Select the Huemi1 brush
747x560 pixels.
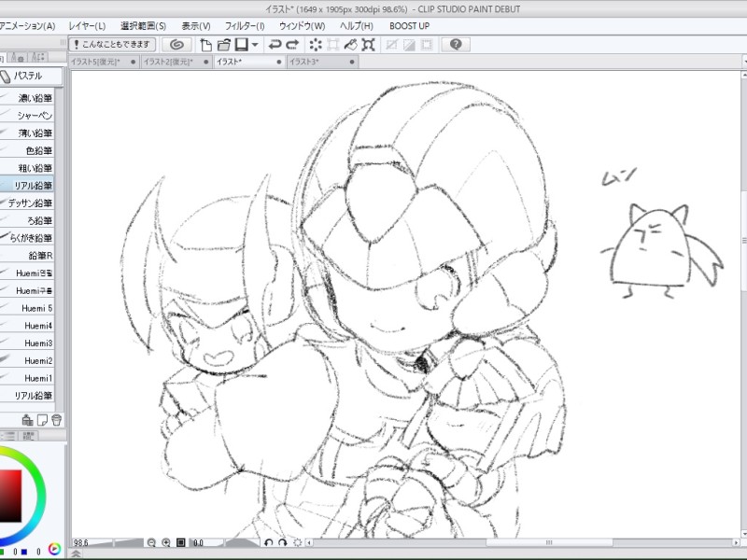click(x=27, y=379)
